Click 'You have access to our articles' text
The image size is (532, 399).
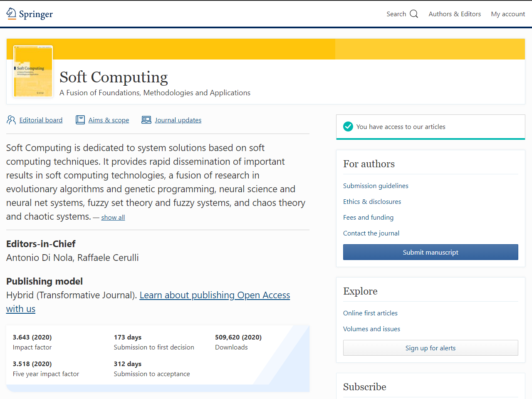coord(401,127)
